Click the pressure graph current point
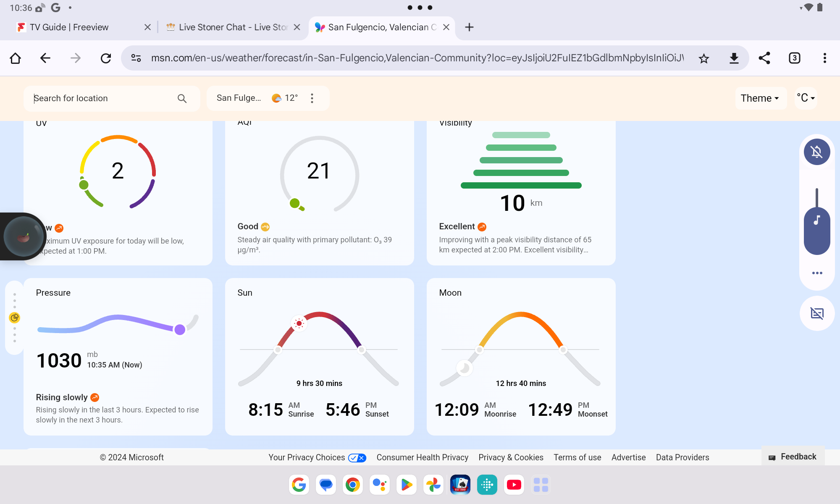840x504 pixels. [180, 329]
